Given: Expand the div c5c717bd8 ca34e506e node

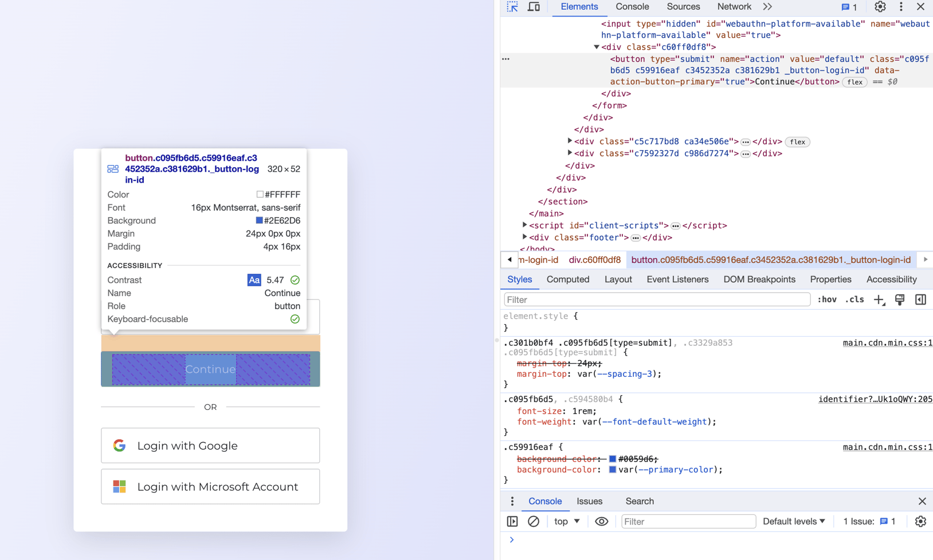Looking at the screenshot, I should tap(570, 141).
